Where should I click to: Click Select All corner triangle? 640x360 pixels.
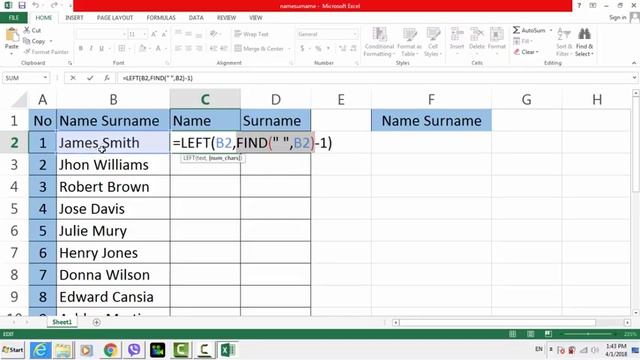tap(19, 99)
